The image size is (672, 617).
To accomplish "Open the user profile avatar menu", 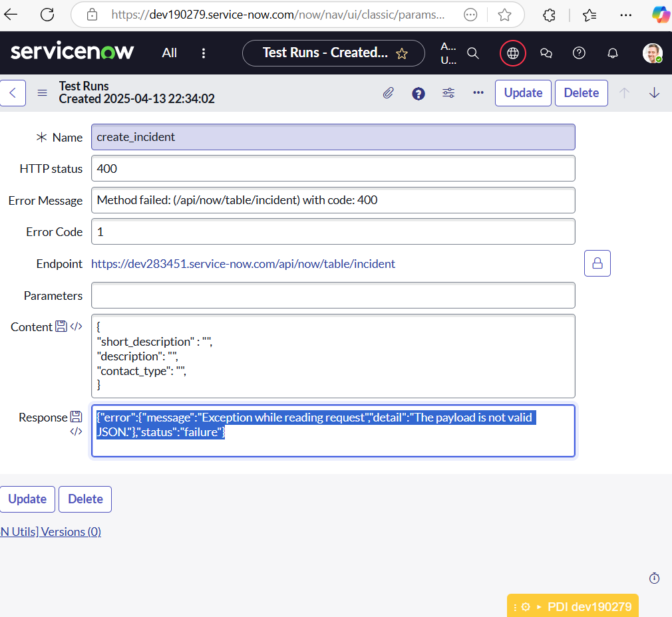I will tap(652, 53).
